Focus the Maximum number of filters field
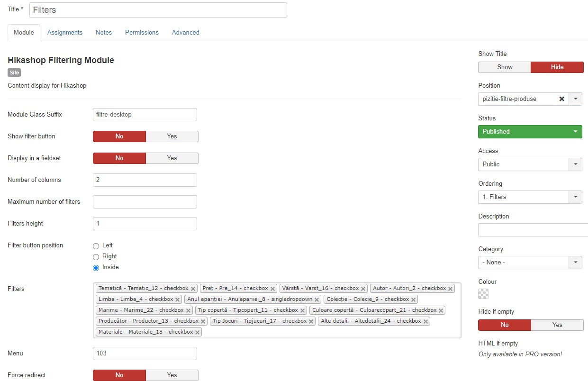 click(x=145, y=202)
